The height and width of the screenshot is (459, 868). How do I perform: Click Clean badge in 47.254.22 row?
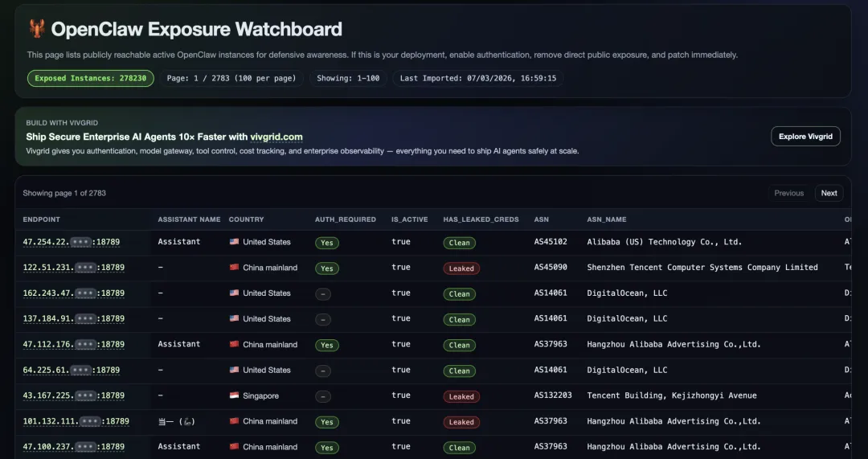(x=460, y=243)
